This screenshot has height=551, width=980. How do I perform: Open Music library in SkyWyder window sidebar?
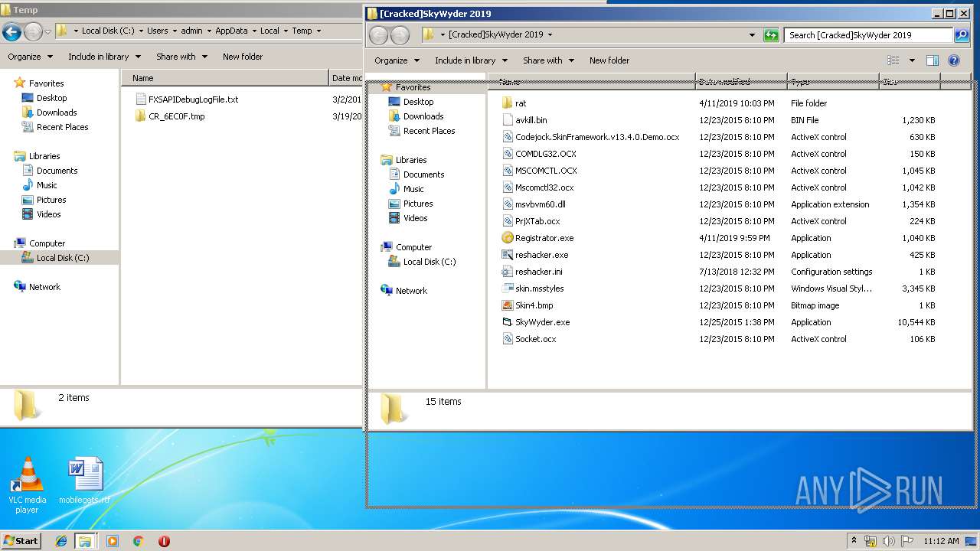pos(413,189)
